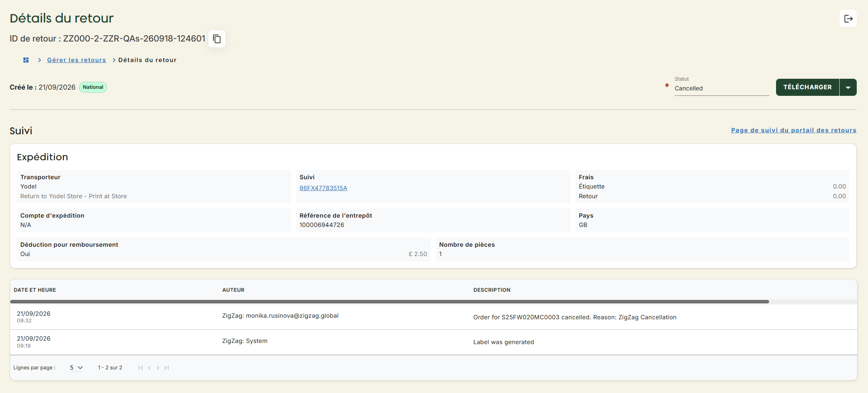Click the Détails du retour breadcrumb text
The image size is (868, 393).
(147, 60)
